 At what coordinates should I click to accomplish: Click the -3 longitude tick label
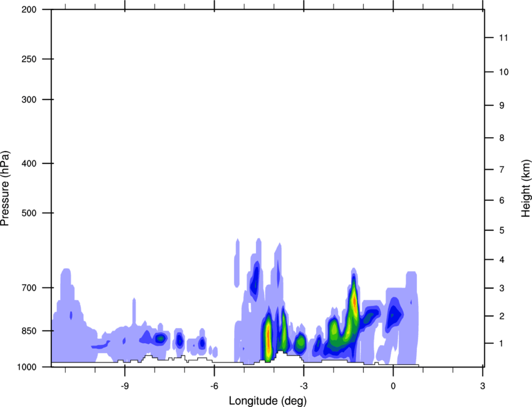pyautogui.click(x=304, y=386)
